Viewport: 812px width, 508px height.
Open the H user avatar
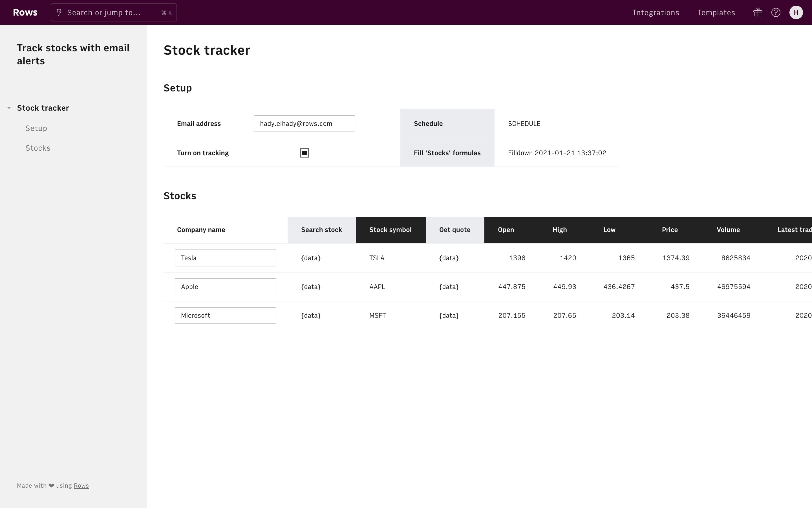(x=796, y=12)
